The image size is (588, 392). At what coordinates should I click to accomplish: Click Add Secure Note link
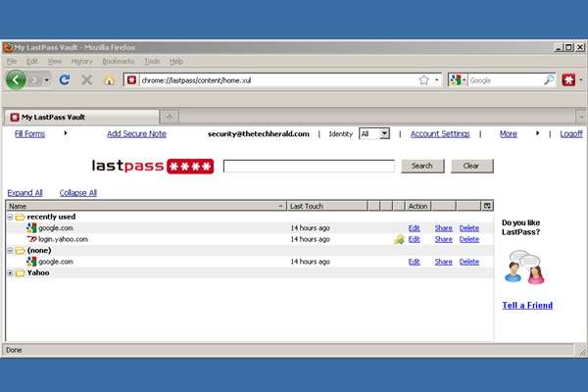136,134
